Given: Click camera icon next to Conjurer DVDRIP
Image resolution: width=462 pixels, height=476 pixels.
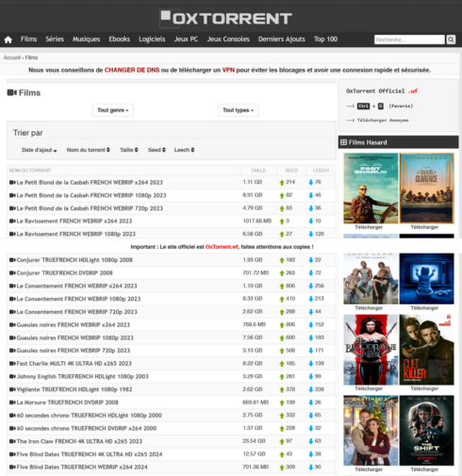Looking at the screenshot, I should pos(12,272).
